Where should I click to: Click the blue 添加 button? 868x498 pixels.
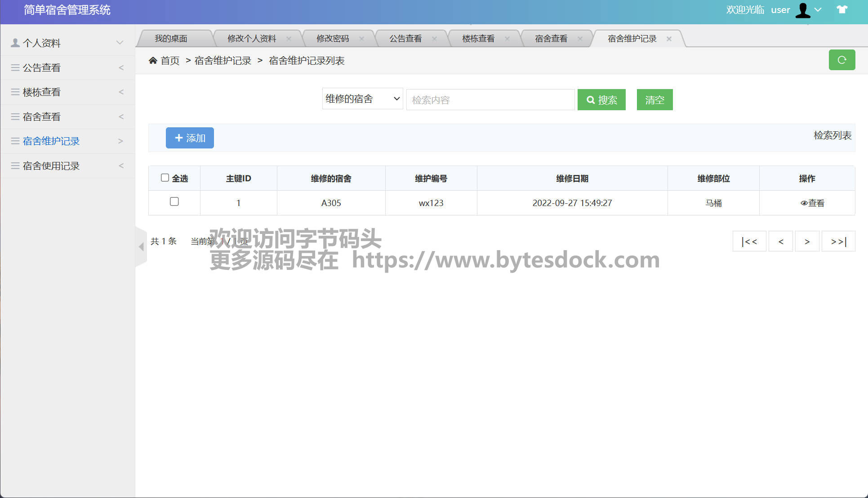(x=190, y=138)
